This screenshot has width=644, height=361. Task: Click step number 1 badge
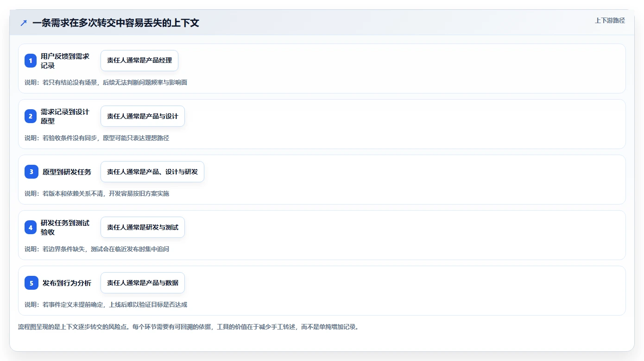pyautogui.click(x=31, y=61)
